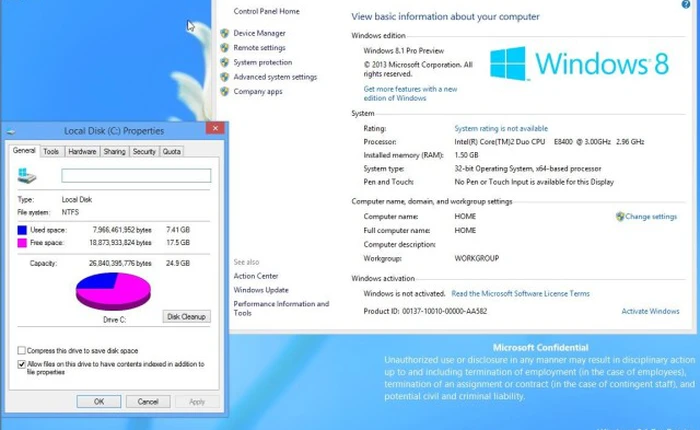Close the Local Disk Properties dialog
The image size is (700, 430).
215,128
